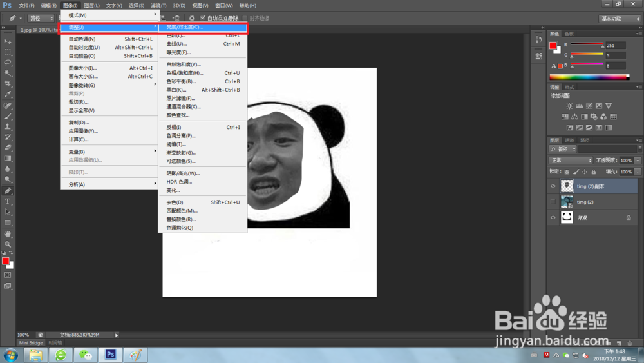The image size is (644, 363).
Task: Open the 滤镜(T) menu
Action: pos(158,6)
